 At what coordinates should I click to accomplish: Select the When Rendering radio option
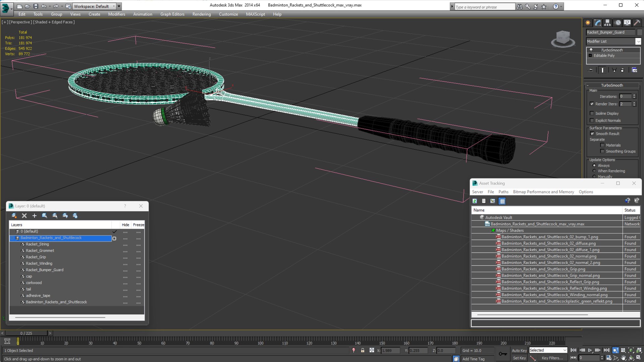(594, 171)
